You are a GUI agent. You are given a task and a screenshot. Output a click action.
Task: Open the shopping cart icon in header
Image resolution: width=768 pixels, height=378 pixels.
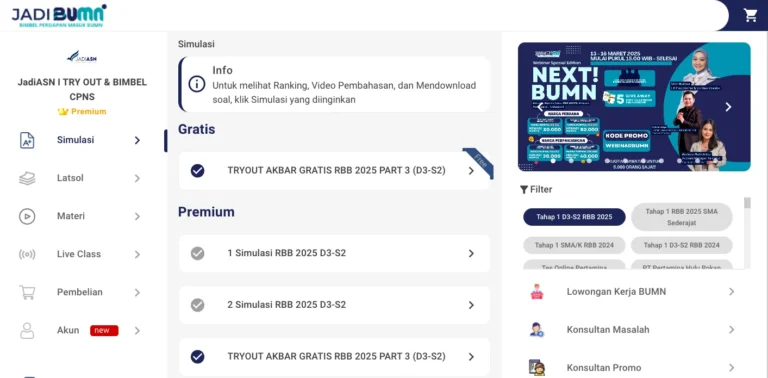[x=750, y=15]
